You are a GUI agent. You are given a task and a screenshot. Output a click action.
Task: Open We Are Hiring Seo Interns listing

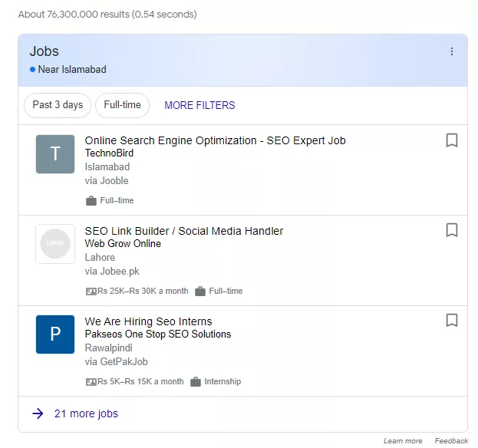click(x=148, y=321)
